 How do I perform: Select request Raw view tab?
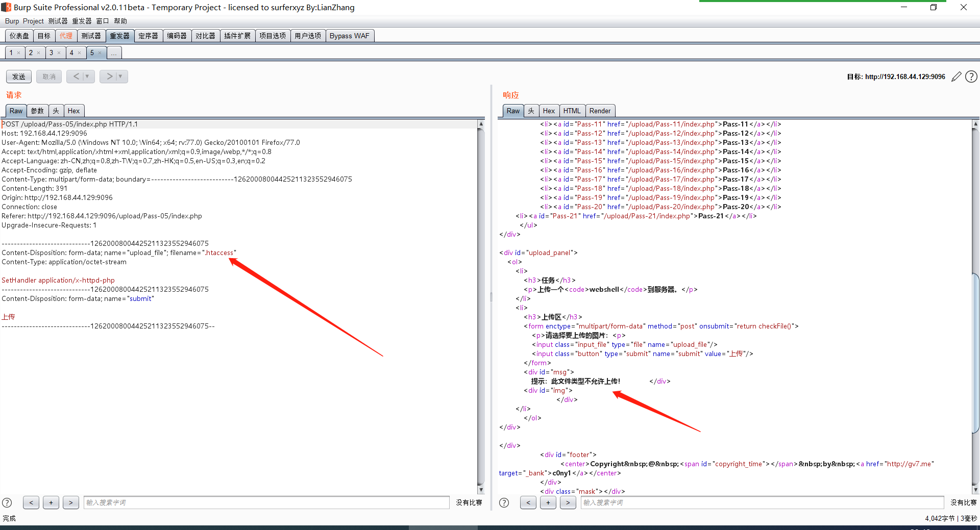tap(16, 111)
